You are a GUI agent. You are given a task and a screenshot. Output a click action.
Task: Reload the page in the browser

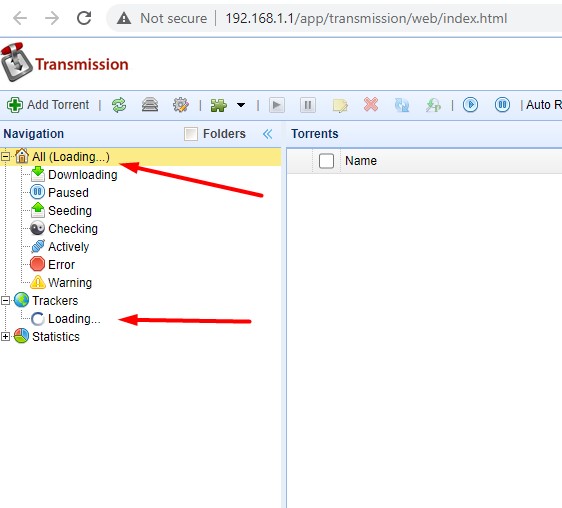pyautogui.click(x=84, y=18)
